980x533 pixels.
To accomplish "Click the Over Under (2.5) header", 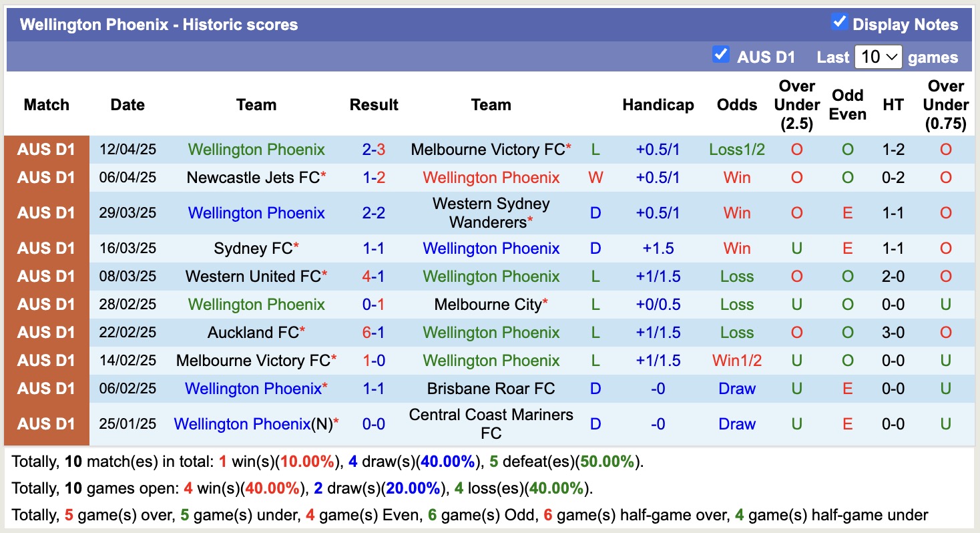I will pos(796,105).
